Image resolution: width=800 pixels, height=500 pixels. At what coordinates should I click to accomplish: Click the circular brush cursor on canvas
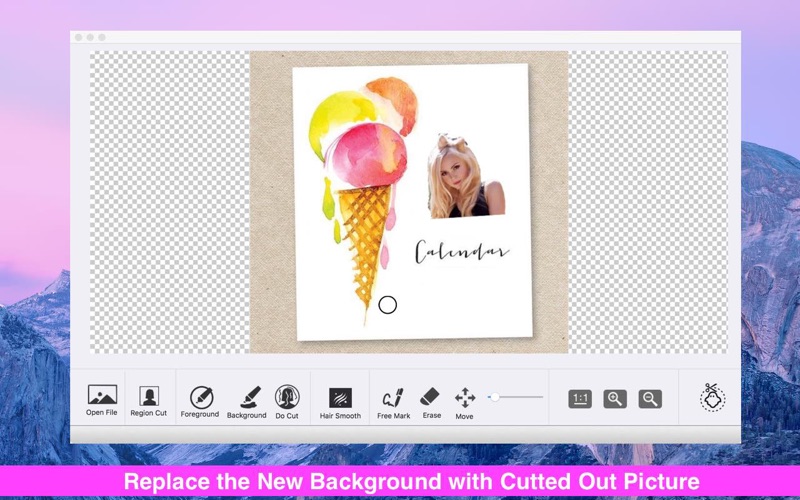(x=388, y=305)
